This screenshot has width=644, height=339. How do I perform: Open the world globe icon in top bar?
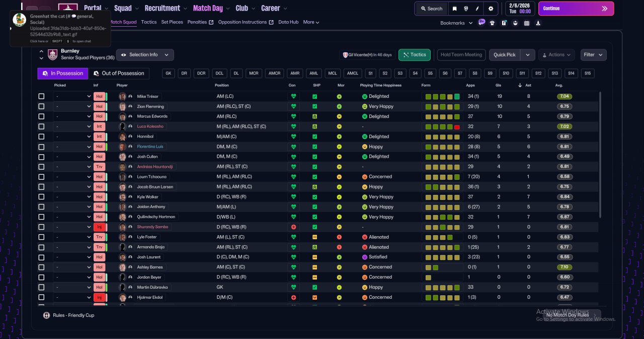pyautogui.click(x=466, y=9)
